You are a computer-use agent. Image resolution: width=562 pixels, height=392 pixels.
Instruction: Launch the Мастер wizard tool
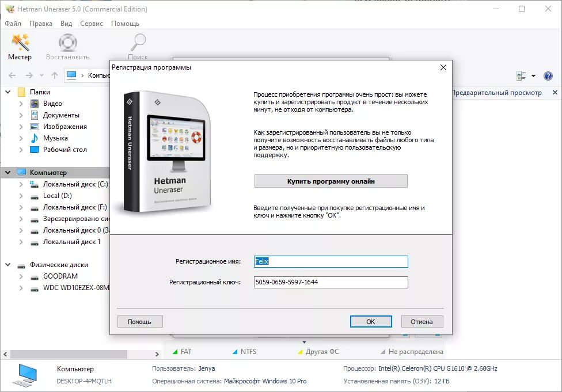[20, 47]
